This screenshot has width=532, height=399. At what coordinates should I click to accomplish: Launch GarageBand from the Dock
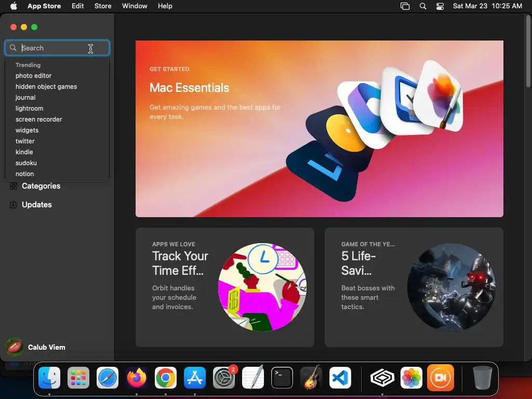(311, 378)
